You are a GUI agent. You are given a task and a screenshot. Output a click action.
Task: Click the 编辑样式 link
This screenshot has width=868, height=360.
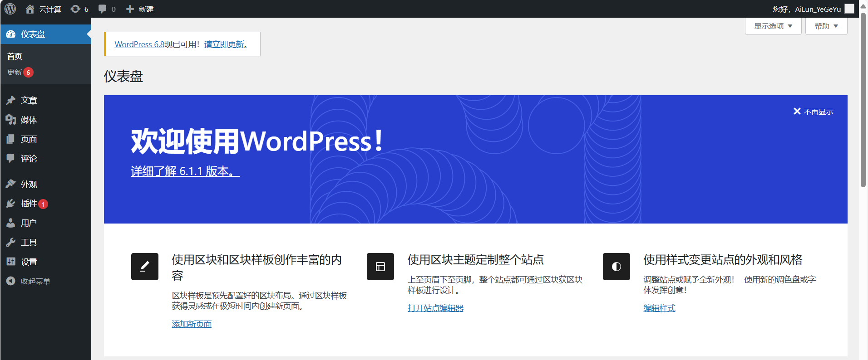coord(659,308)
